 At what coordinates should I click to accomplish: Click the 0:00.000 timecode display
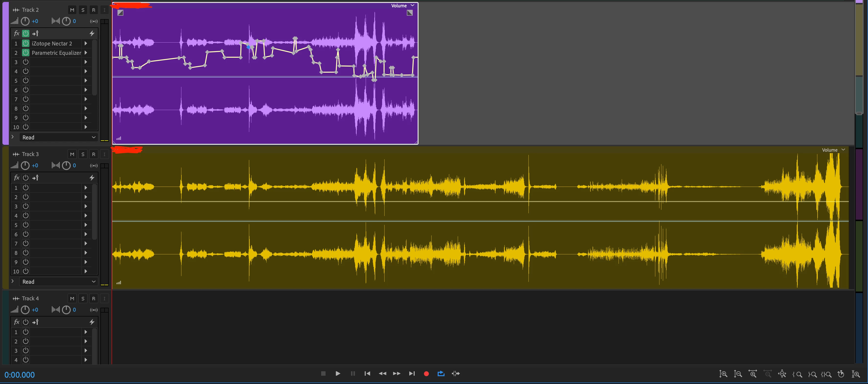pos(20,374)
